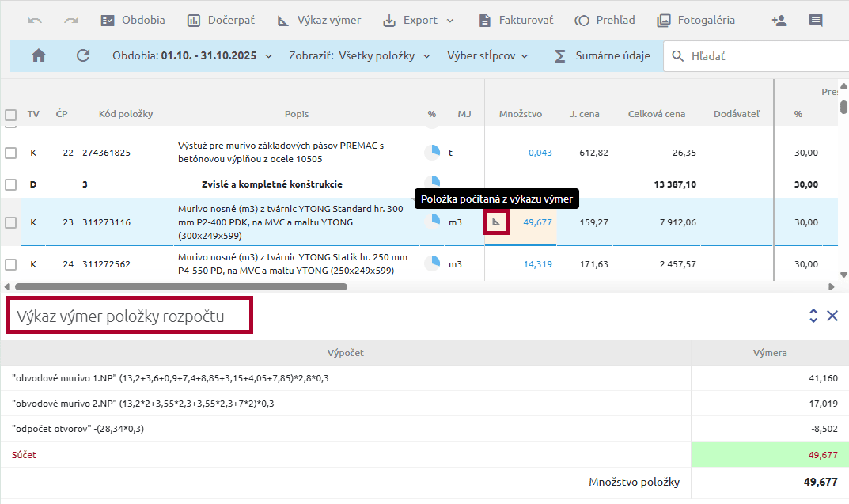This screenshot has width=849, height=504.
Task: Select all rows via header checkbox
Action: click(11, 114)
